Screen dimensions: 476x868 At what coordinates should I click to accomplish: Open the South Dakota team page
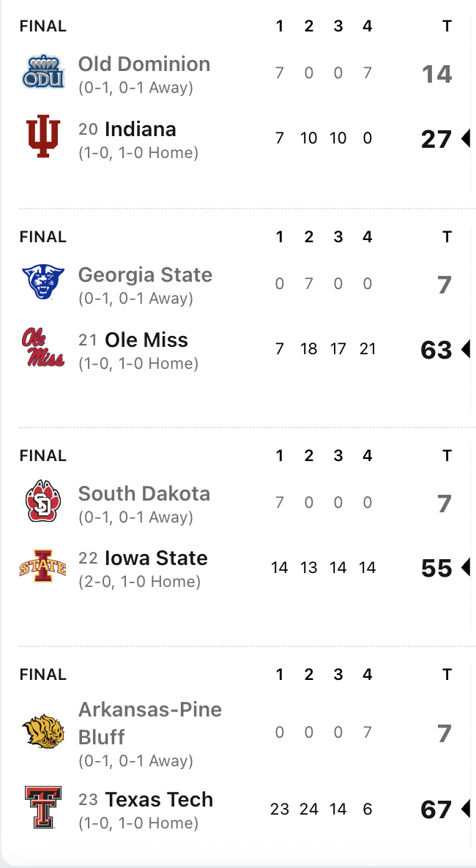pyautogui.click(x=144, y=494)
